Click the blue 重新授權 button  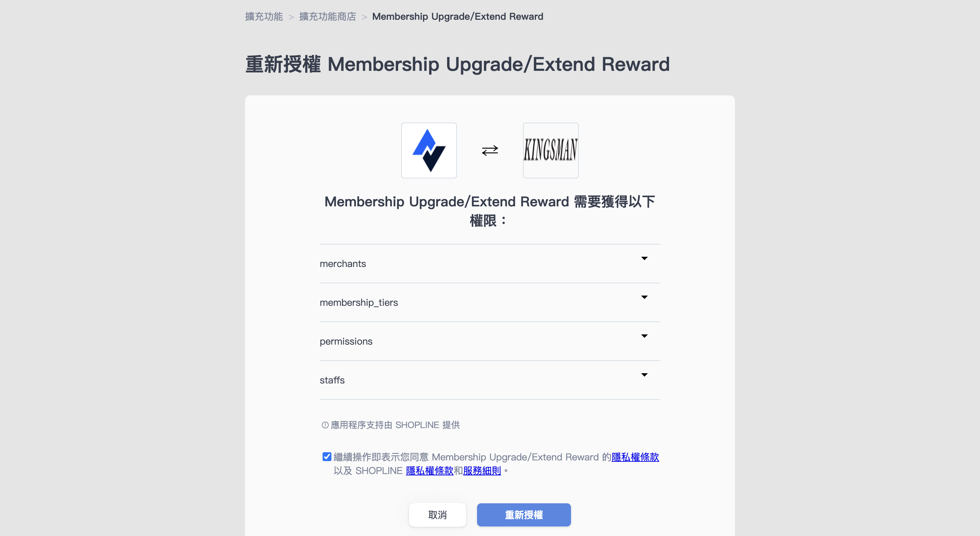tap(524, 515)
